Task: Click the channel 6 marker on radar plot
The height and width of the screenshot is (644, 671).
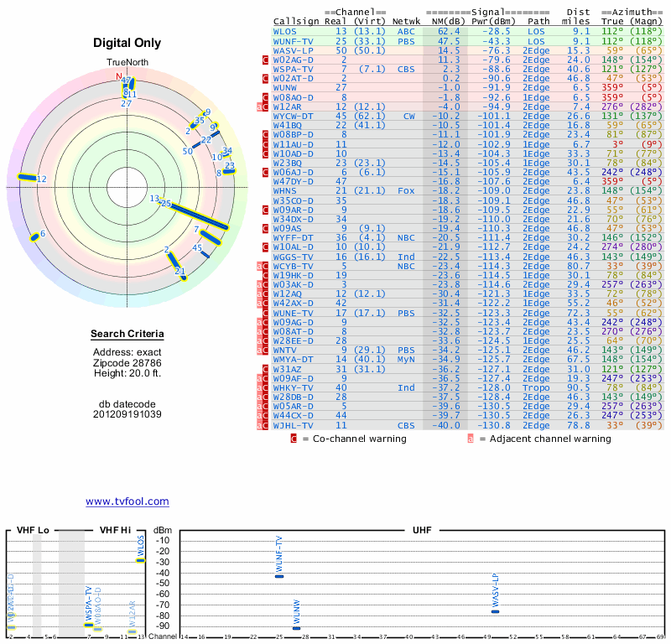Action: coord(35,236)
